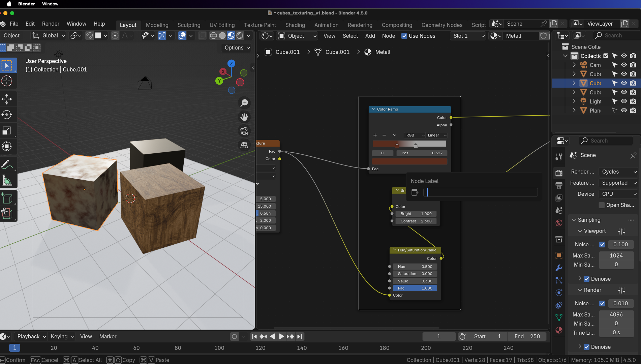This screenshot has width=641, height=364.
Task: Hide the Camera object with eye icon
Action: click(x=624, y=65)
